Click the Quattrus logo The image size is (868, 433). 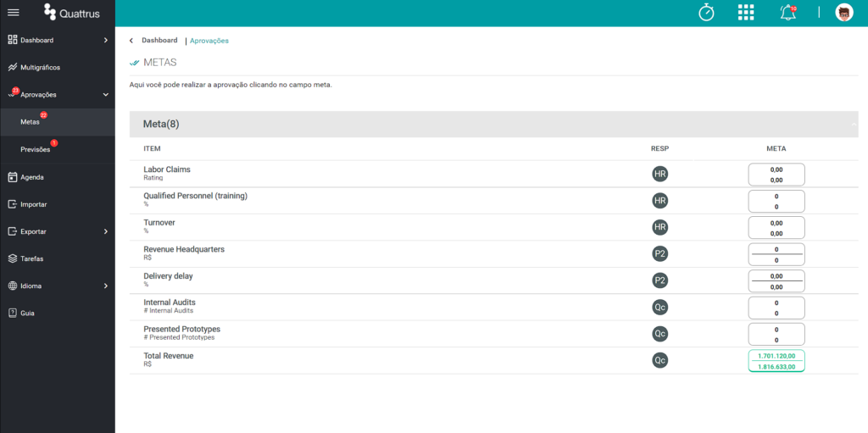pyautogui.click(x=71, y=12)
